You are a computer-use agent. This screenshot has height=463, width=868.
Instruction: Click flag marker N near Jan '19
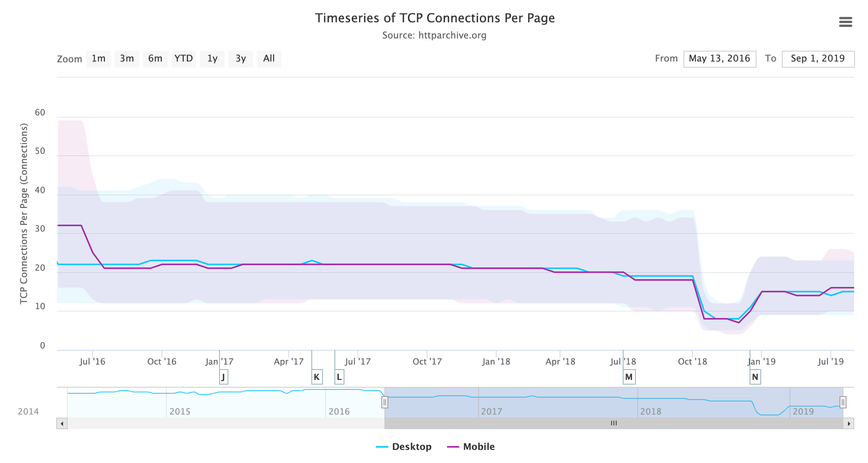click(755, 377)
